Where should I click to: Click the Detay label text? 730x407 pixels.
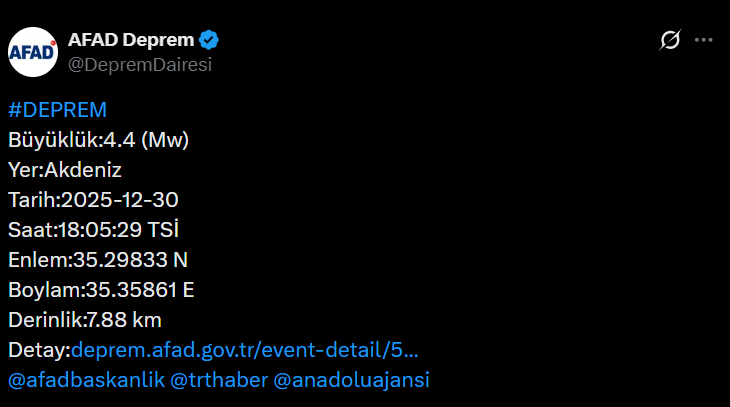36,350
